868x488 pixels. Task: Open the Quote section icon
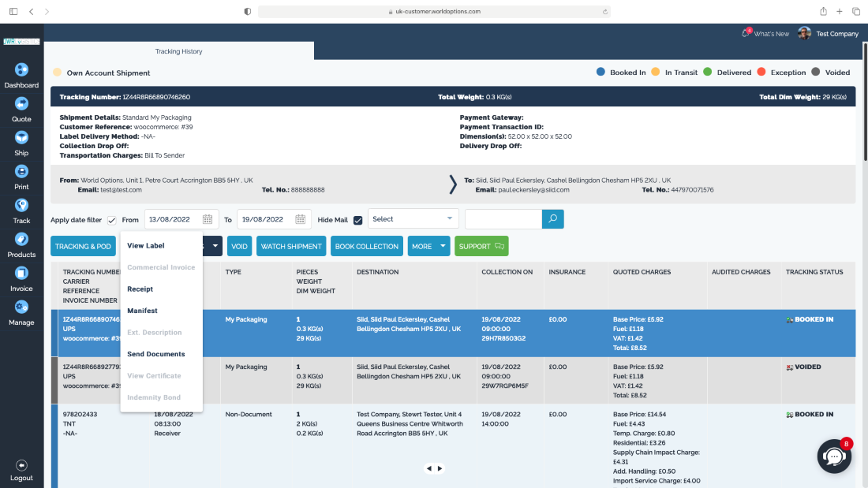[21, 104]
